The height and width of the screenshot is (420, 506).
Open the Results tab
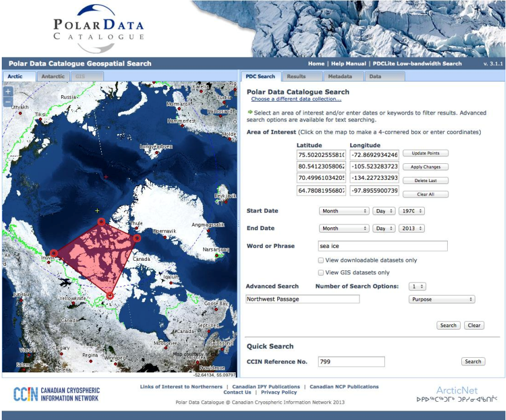pyautogui.click(x=296, y=76)
